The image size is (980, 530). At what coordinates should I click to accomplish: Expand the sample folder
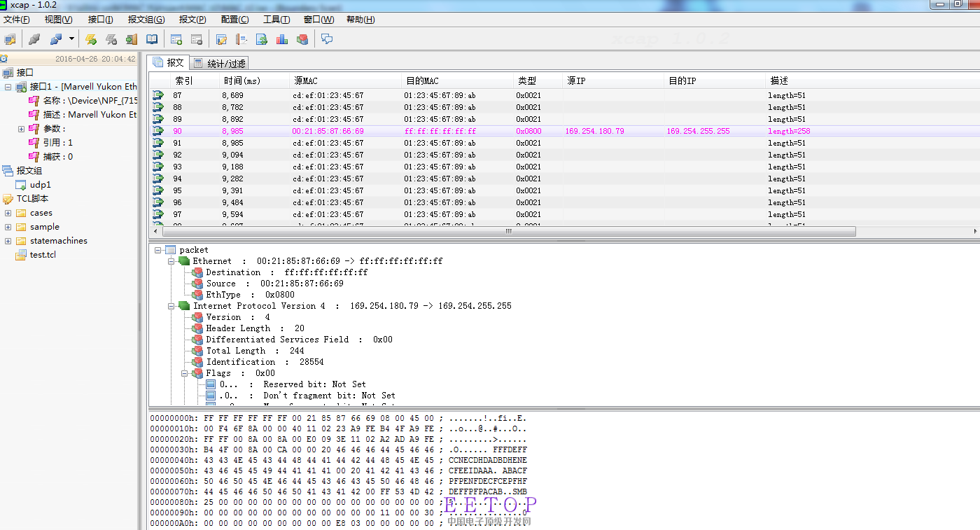click(8, 227)
